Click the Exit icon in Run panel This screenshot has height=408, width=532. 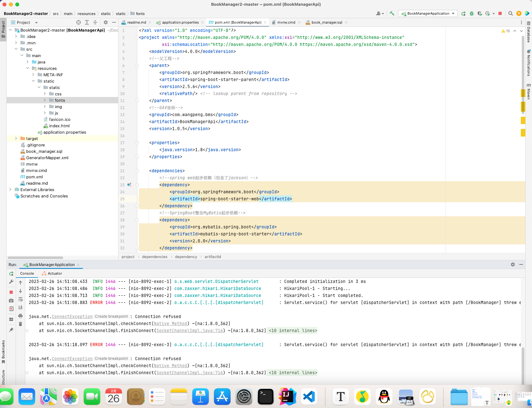[x=11, y=309]
